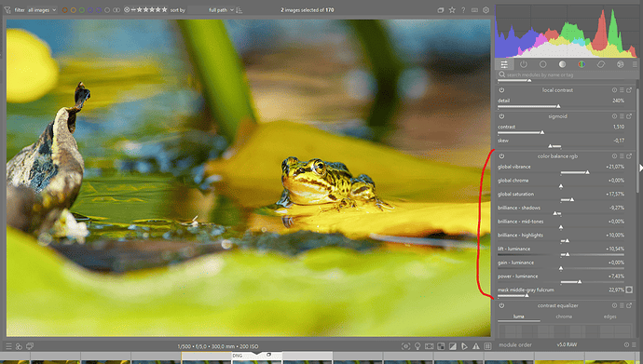Collapse right panel with edge arrow
The image size is (643, 364).
coord(641,168)
